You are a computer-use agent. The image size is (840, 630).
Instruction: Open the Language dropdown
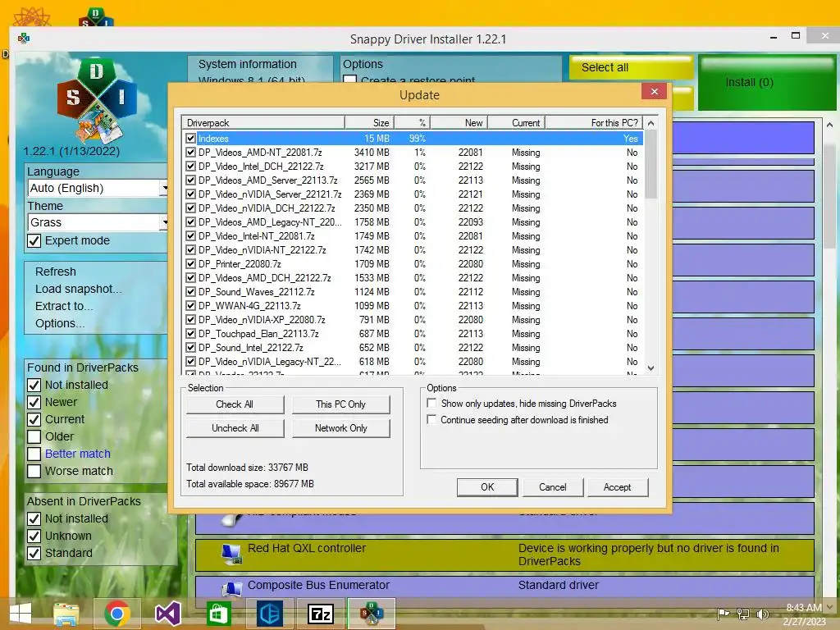point(98,188)
